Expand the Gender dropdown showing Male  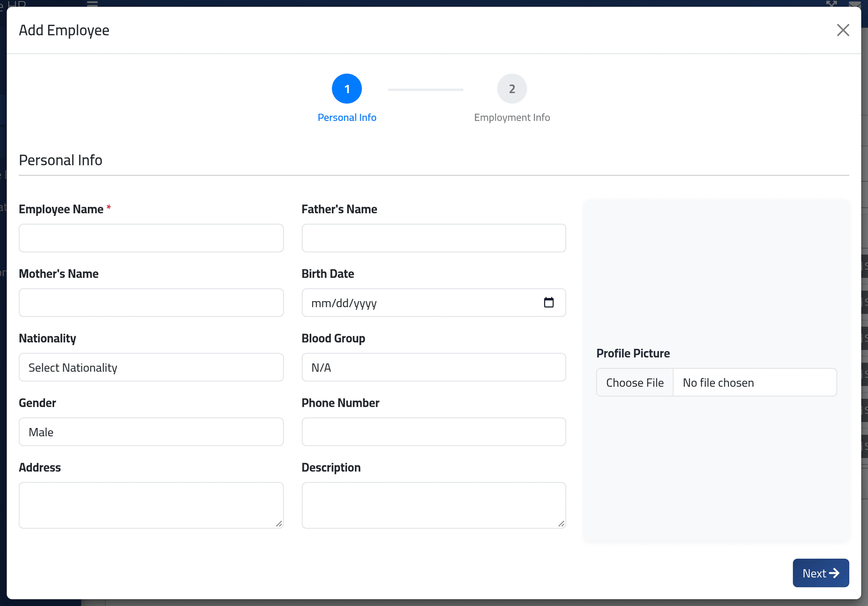151,431
